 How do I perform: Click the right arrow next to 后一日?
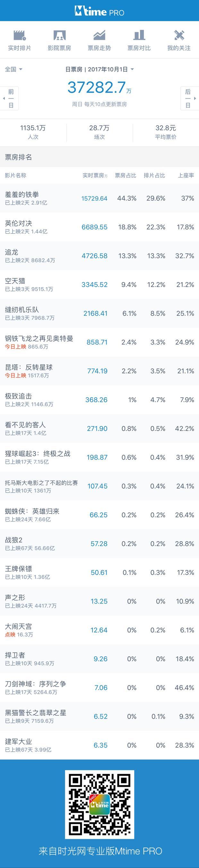[195, 98]
